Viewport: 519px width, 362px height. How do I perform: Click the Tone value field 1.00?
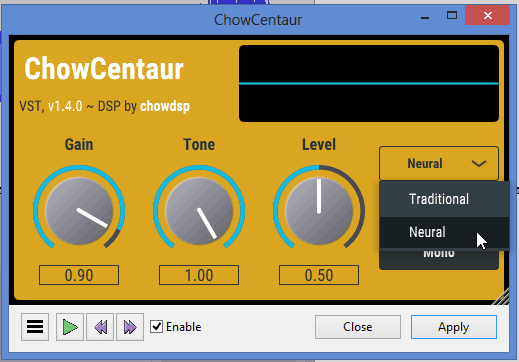[x=199, y=275]
